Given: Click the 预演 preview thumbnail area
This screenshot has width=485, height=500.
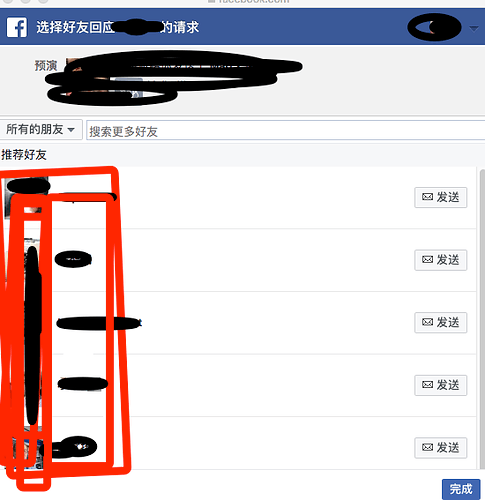Looking at the screenshot, I should 173,77.
